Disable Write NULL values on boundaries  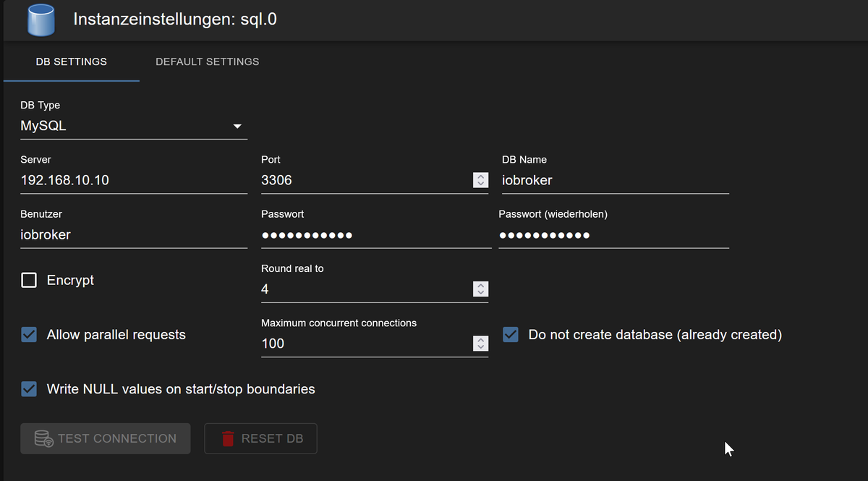point(29,389)
